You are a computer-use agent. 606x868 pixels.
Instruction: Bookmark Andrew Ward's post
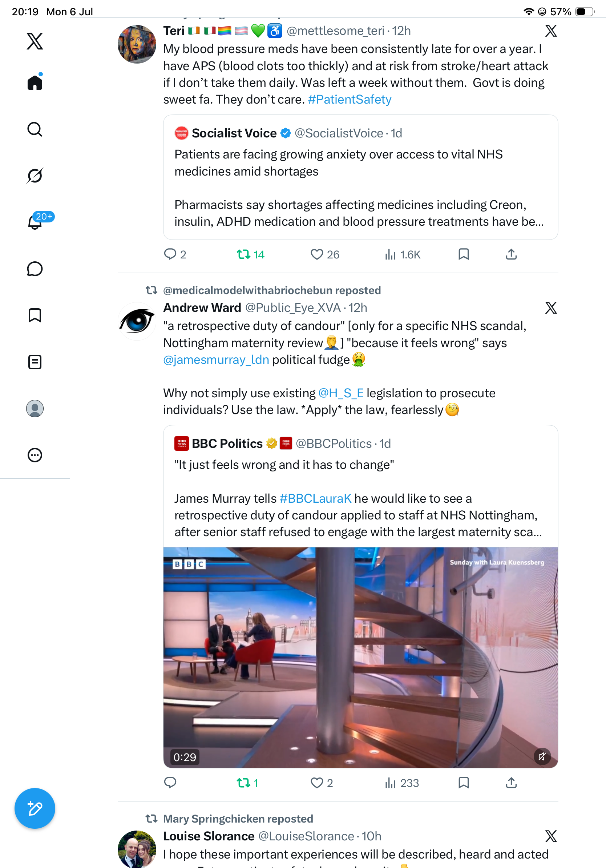[464, 783]
